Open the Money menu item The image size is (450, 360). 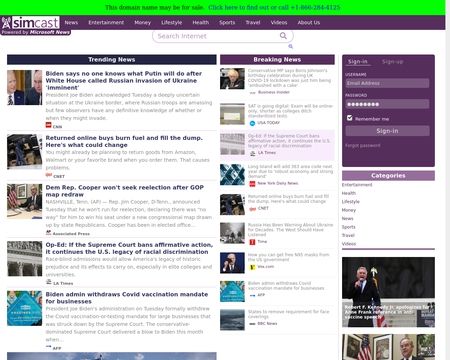[x=143, y=23]
